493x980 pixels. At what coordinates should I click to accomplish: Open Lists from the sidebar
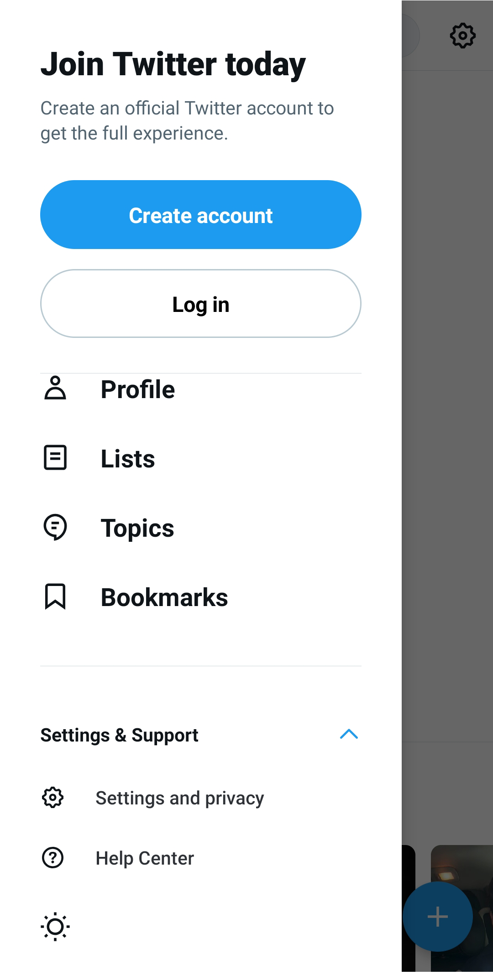[x=127, y=459]
